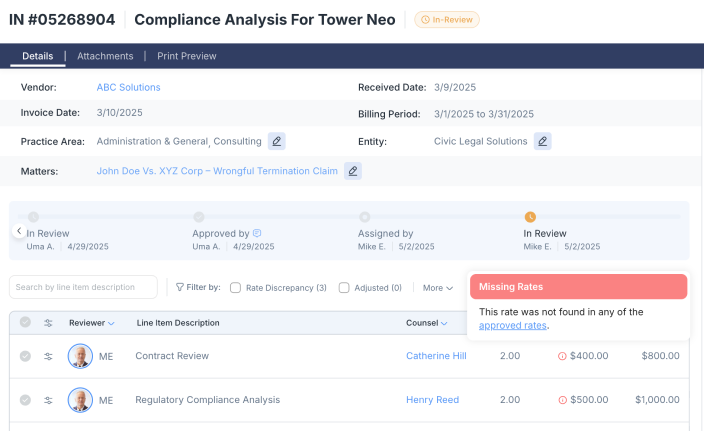Click the Contract Review description text
The image size is (704, 440).
(x=172, y=356)
